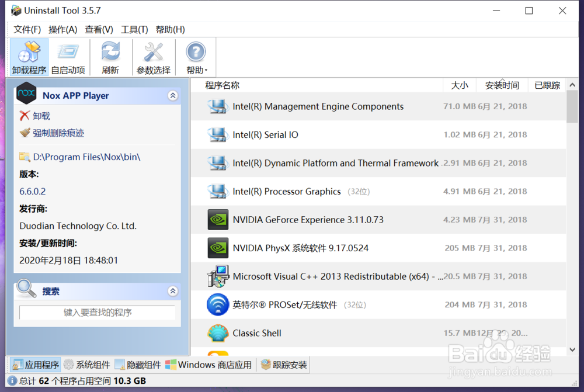Select 英特尔 PROSet/无线软件 Wi-Fi icon
Screen dimensions: 584x392
point(218,305)
